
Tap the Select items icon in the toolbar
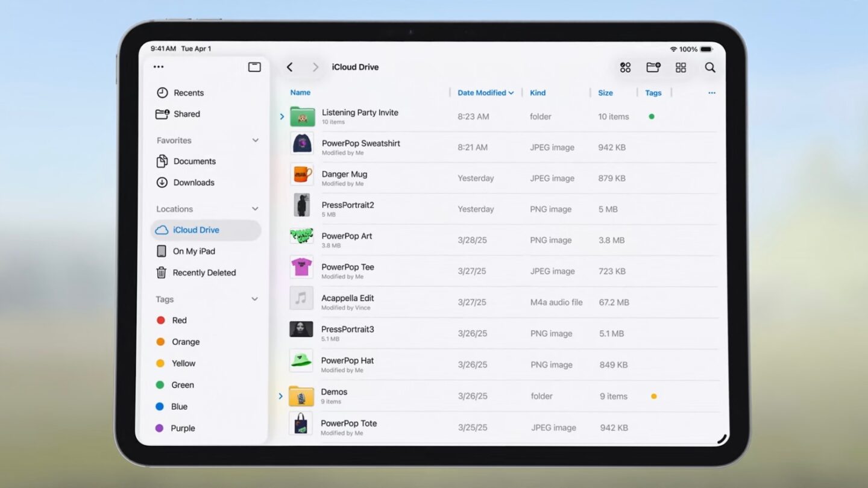[625, 67]
